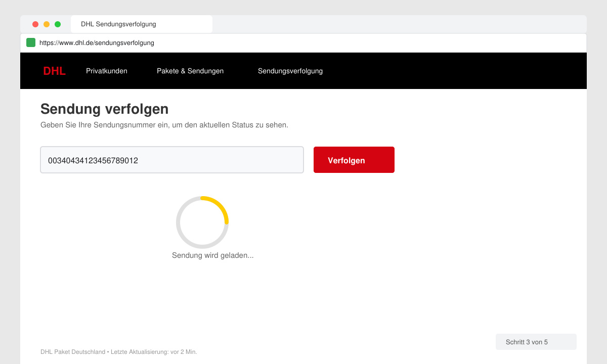Focus the Sendungsnummer input field
607x364 pixels.
pos(172,160)
